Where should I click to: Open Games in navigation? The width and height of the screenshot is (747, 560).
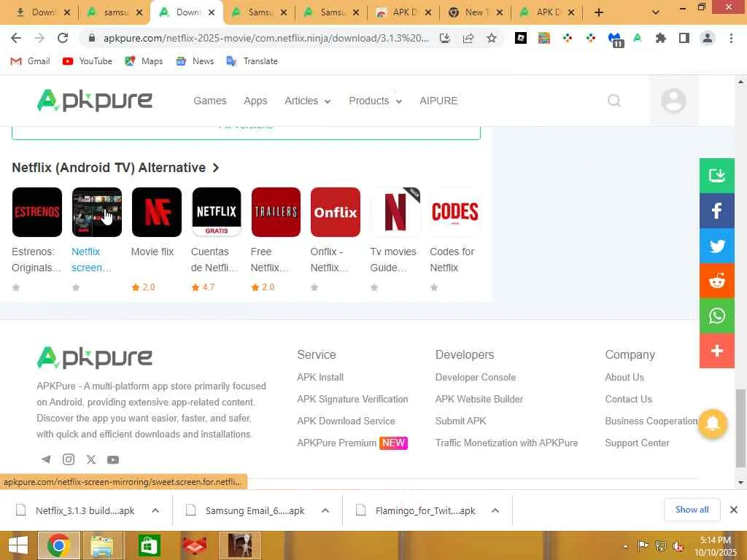coord(209,101)
